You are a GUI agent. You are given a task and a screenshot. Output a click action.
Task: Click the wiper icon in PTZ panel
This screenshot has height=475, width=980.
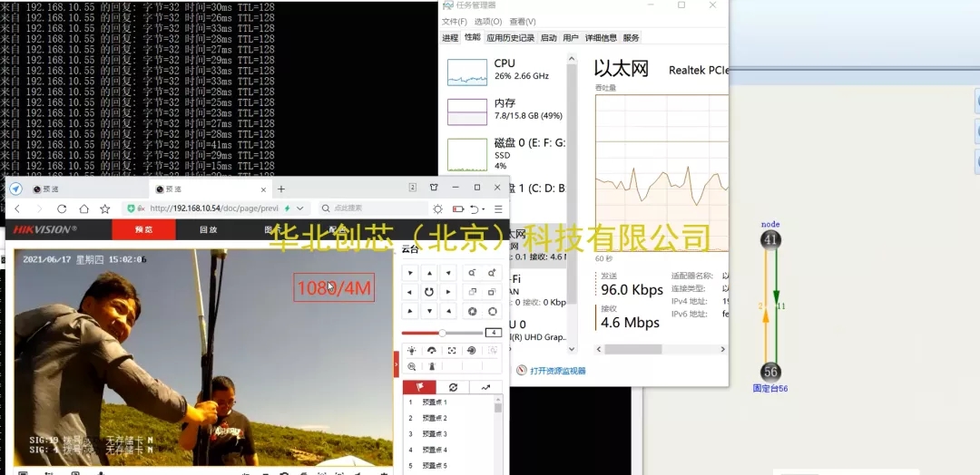(x=432, y=351)
